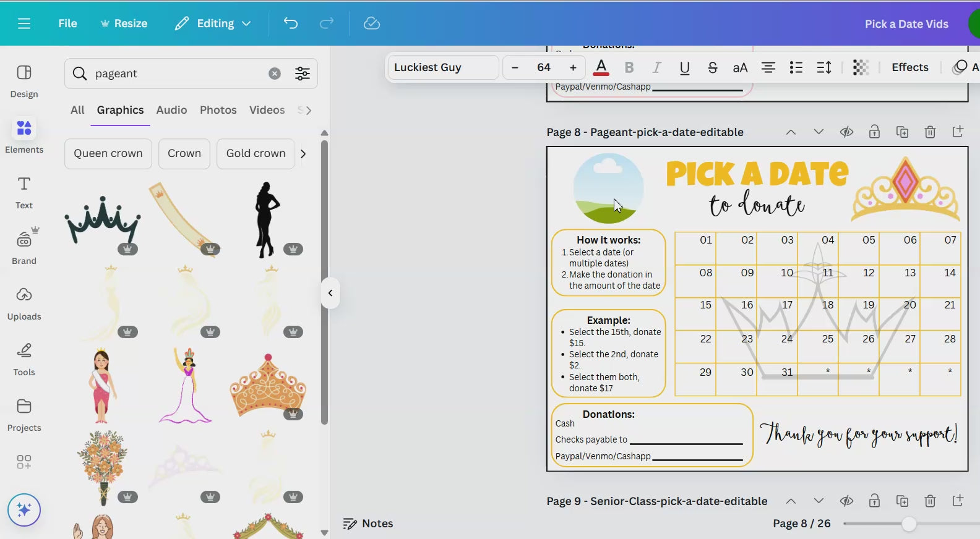The image size is (980, 539).
Task: Duplicate Page 8 using the copy icon
Action: tap(902, 132)
